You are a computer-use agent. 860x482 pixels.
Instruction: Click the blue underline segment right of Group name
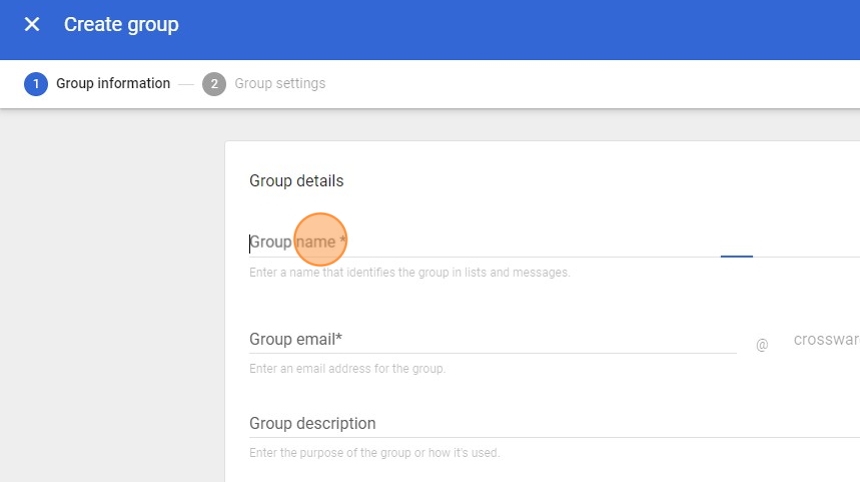[736, 256]
